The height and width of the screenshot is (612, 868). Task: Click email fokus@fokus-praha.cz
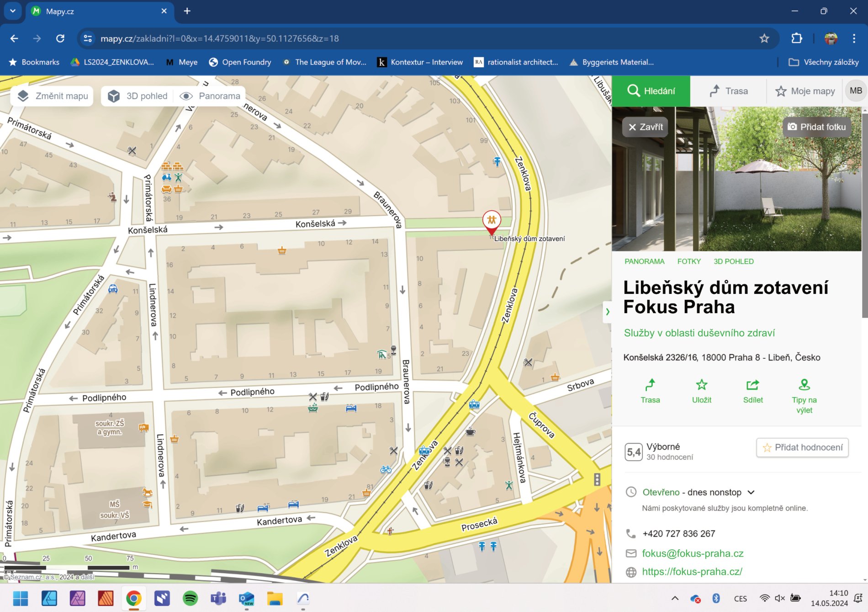[693, 553]
